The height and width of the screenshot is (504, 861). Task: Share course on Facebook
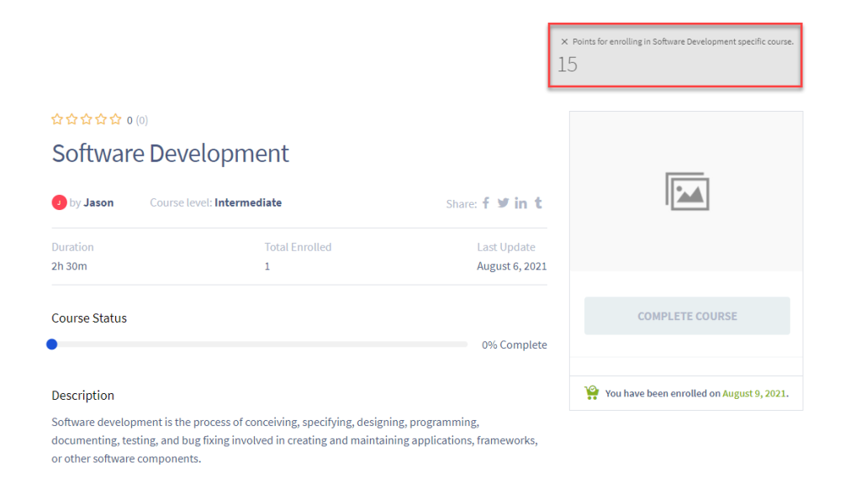point(485,202)
